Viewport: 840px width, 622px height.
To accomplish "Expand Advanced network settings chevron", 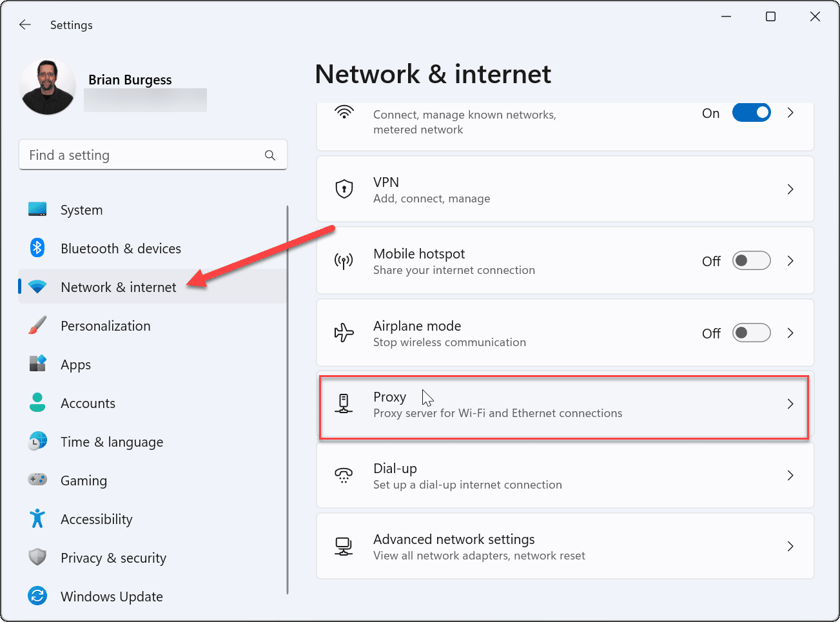I will click(x=790, y=546).
